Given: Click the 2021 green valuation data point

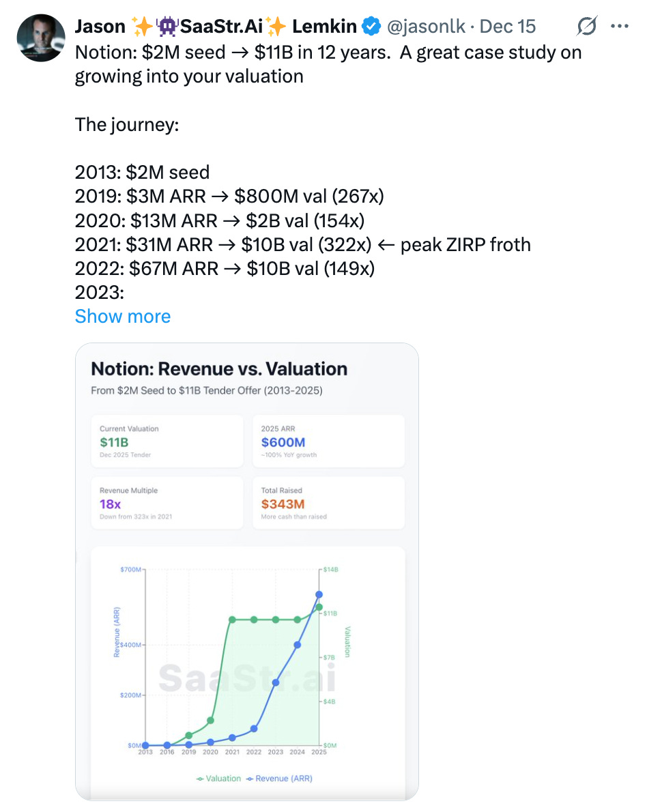Looking at the screenshot, I should tap(232, 620).
